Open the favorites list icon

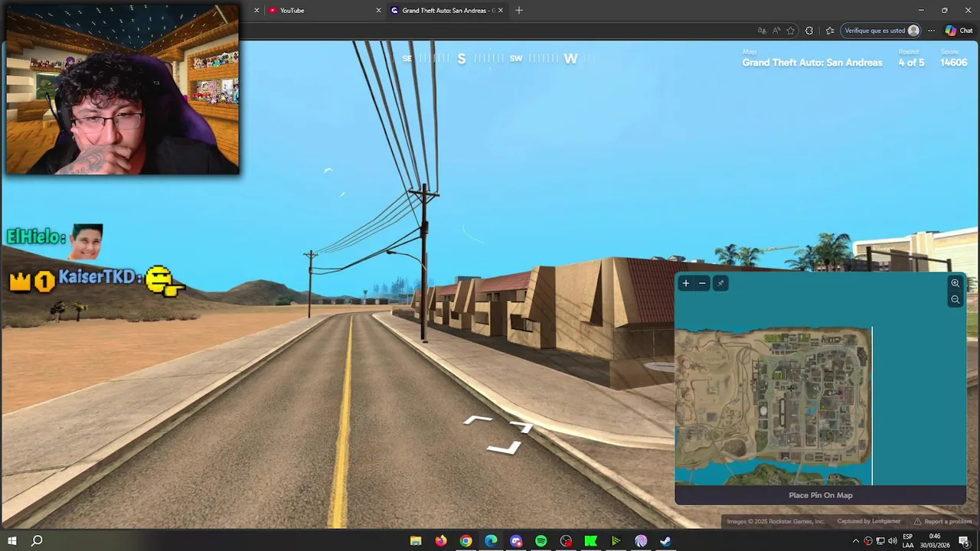pos(830,31)
